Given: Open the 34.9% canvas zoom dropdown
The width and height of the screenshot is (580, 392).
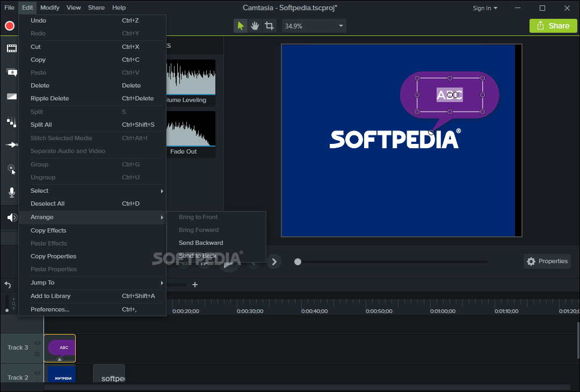Looking at the screenshot, I should tap(314, 26).
